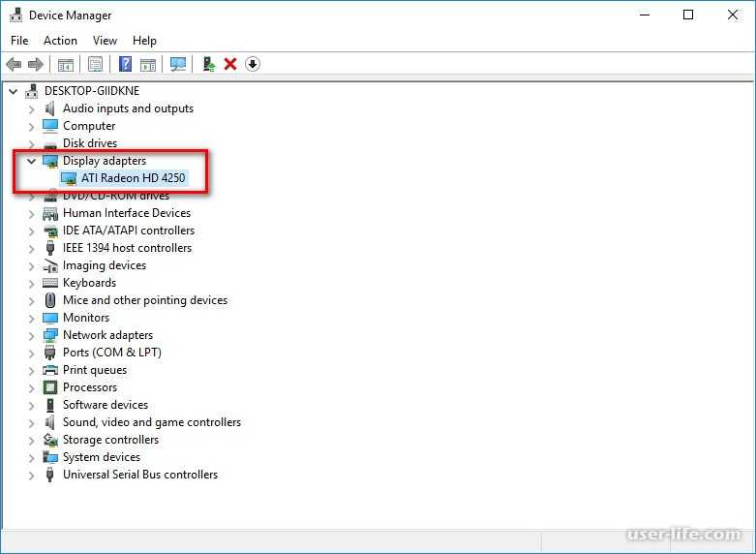Click the blue Help question-mark icon
The width and height of the screenshot is (756, 554).
pyautogui.click(x=125, y=64)
